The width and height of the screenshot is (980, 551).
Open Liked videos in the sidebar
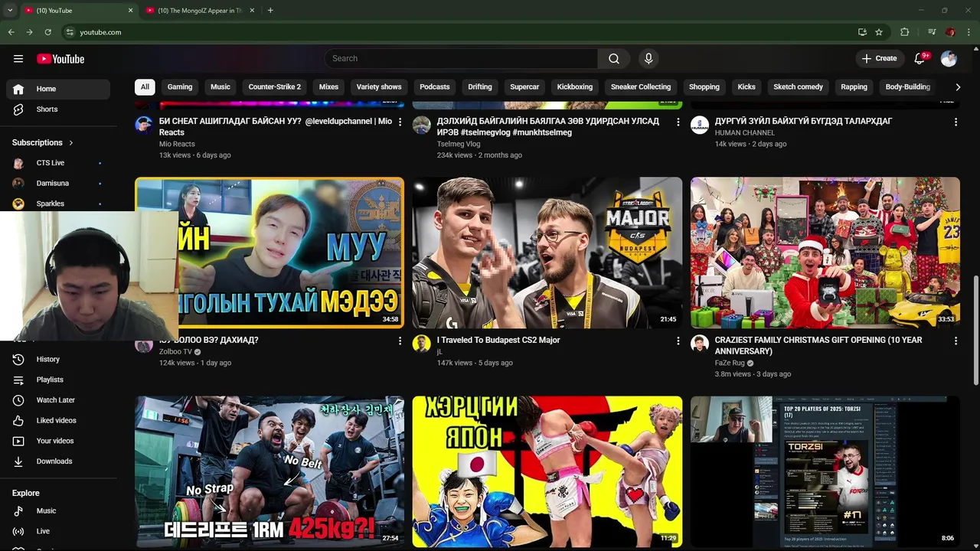click(58, 420)
